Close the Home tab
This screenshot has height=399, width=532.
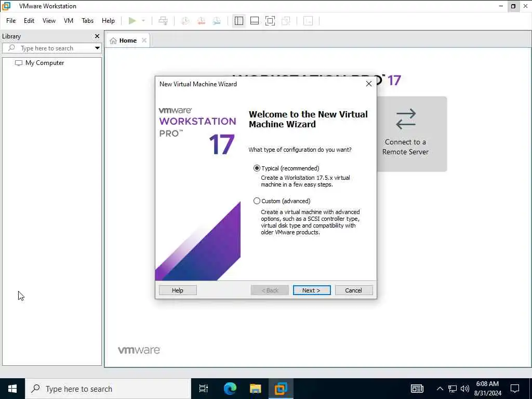pyautogui.click(x=144, y=41)
